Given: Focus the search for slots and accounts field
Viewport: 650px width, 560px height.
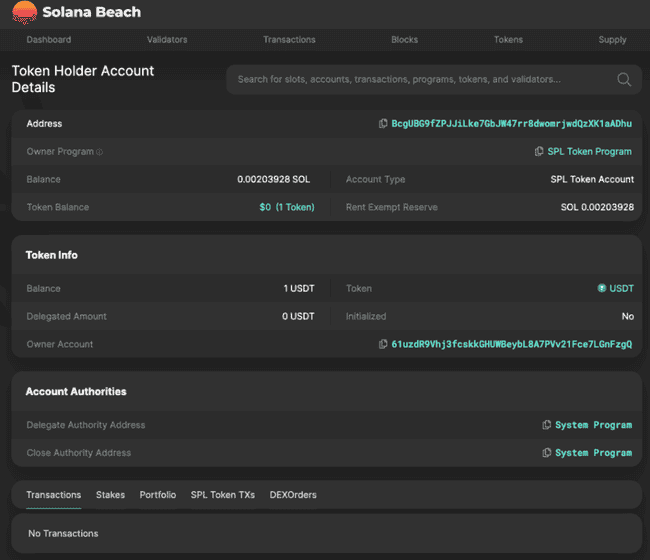Looking at the screenshot, I should tap(434, 79).
